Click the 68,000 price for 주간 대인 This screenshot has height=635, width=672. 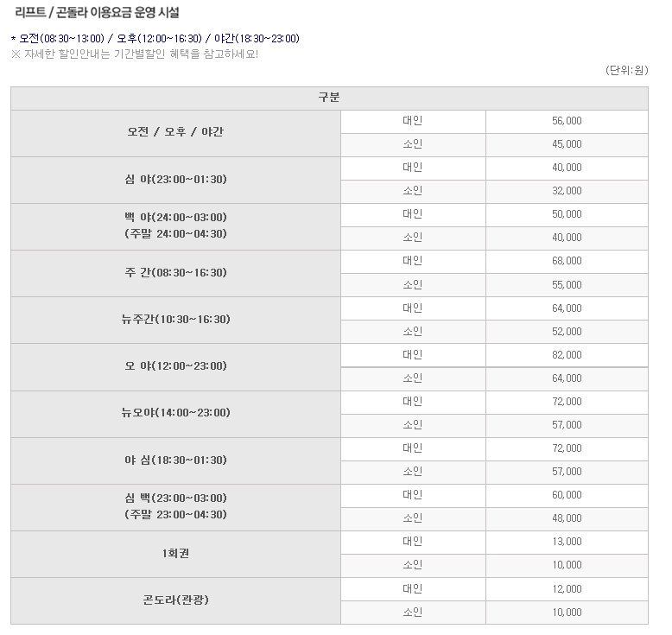tap(567, 261)
